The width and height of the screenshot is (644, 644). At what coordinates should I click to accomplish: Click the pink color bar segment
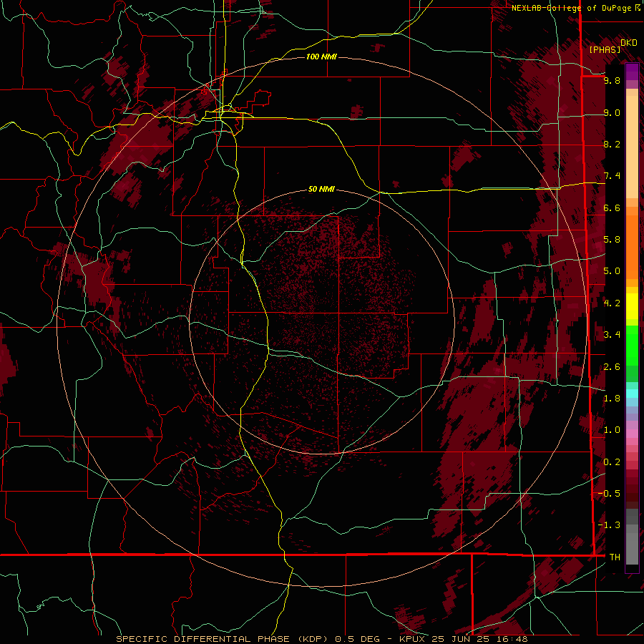632,434
